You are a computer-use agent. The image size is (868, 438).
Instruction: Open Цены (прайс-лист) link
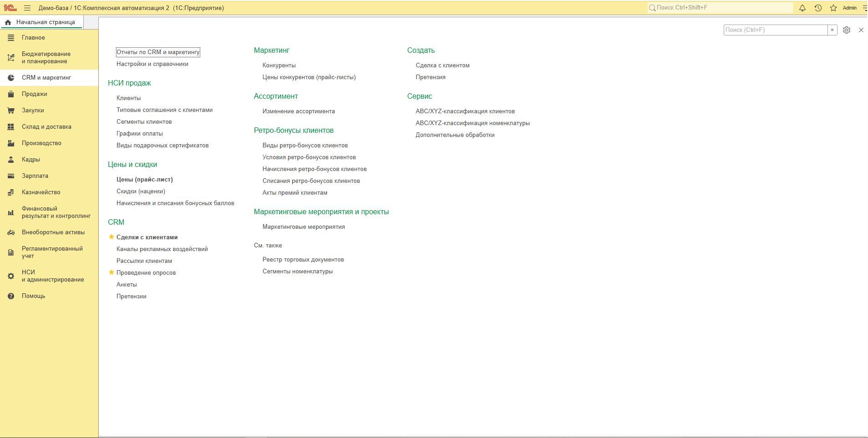(145, 180)
